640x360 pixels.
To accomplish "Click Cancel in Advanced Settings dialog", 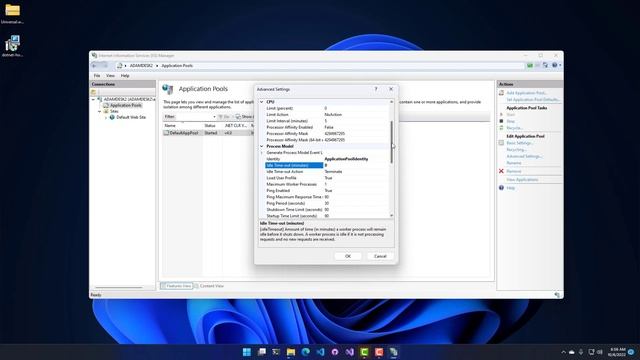I will pyautogui.click(x=380, y=256).
